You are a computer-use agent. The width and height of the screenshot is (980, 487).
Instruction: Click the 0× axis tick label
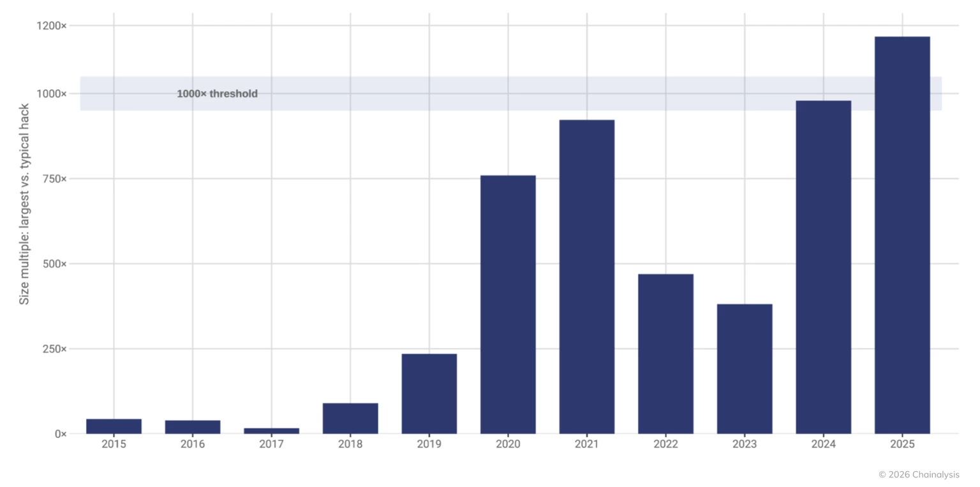(x=60, y=433)
